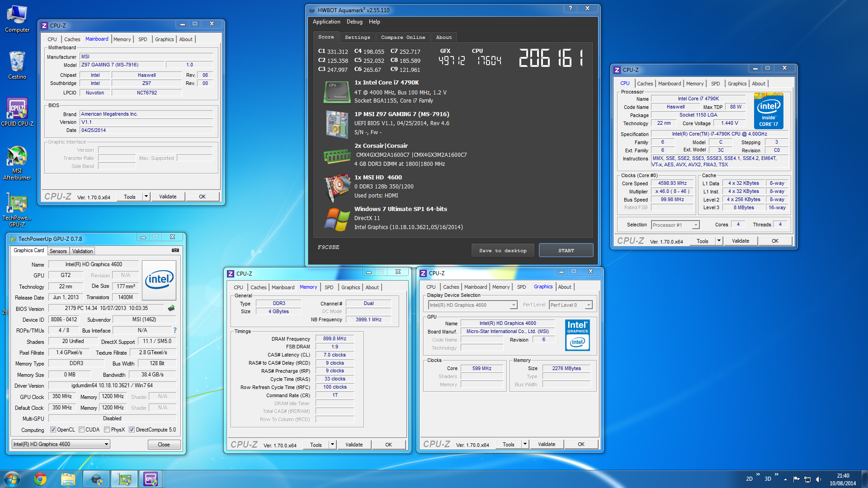868x488 pixels.
Task: Click the Aquamark CPU processor image
Action: tap(337, 92)
